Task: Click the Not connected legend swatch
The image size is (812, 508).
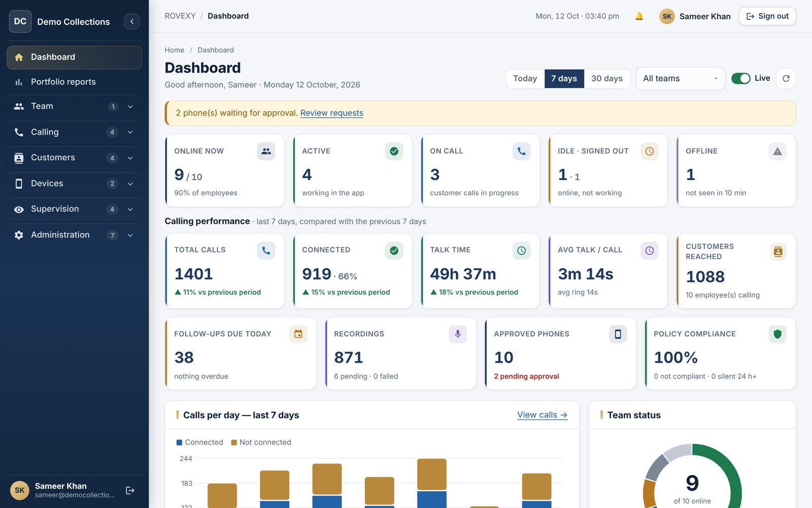Action: [x=234, y=442]
